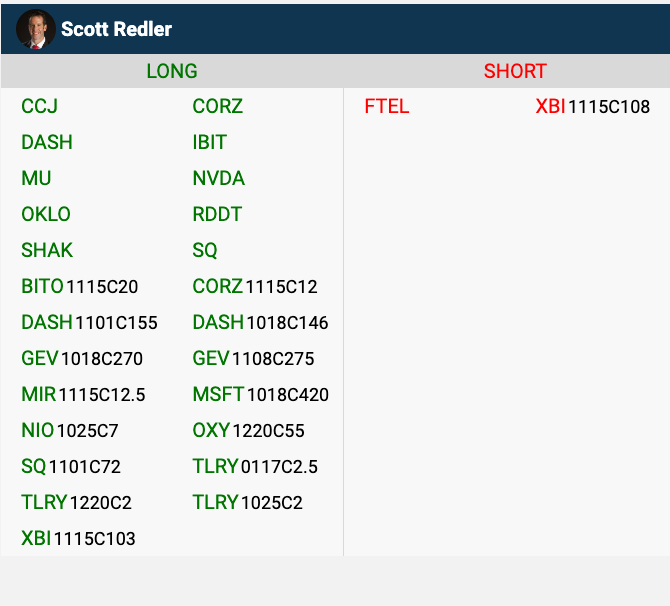This screenshot has width=670, height=606.
Task: Select the SHAK ticker
Action: (x=47, y=250)
